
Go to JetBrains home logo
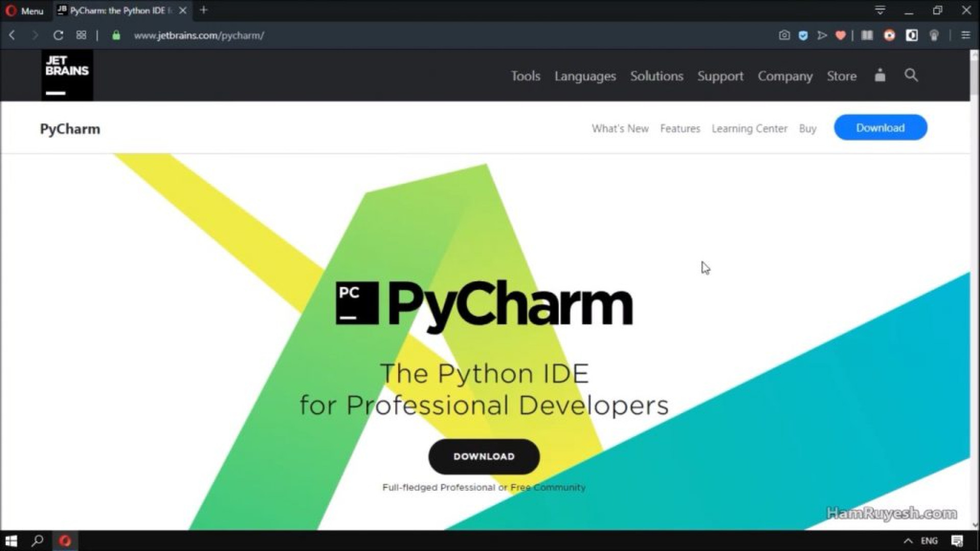coord(67,75)
